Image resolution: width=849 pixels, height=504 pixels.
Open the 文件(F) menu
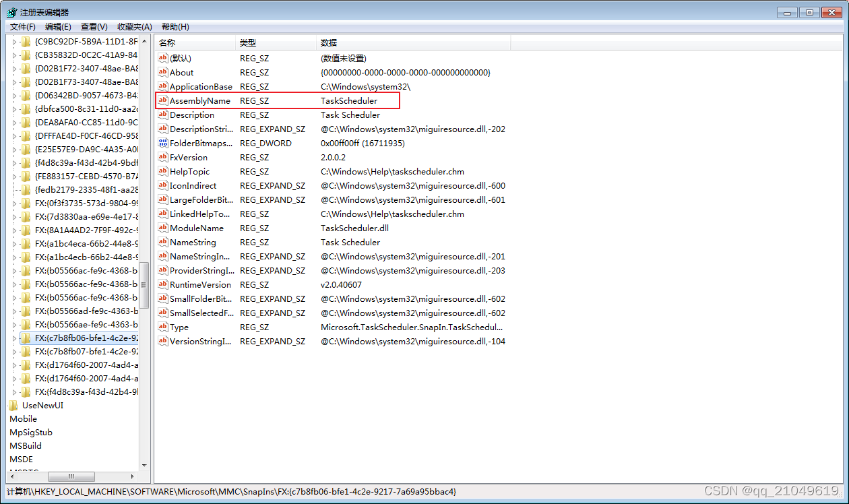[23, 26]
